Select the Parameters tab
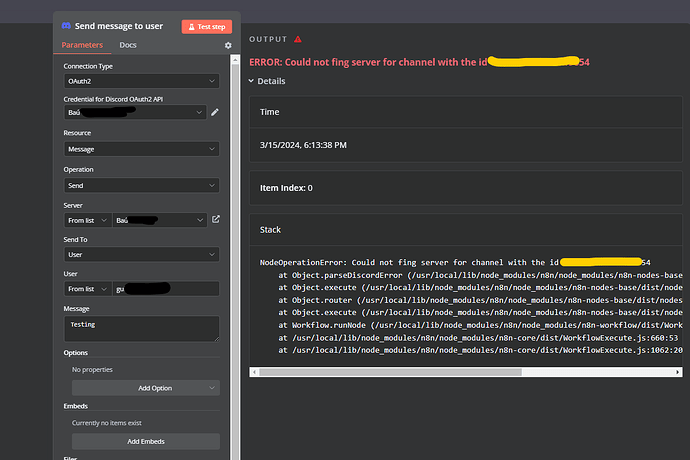 pos(82,46)
